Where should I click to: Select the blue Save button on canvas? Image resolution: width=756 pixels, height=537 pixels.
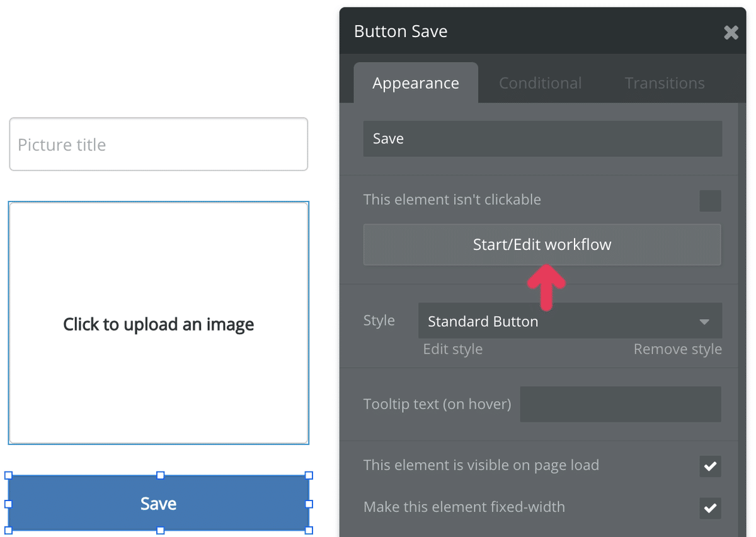click(x=158, y=503)
